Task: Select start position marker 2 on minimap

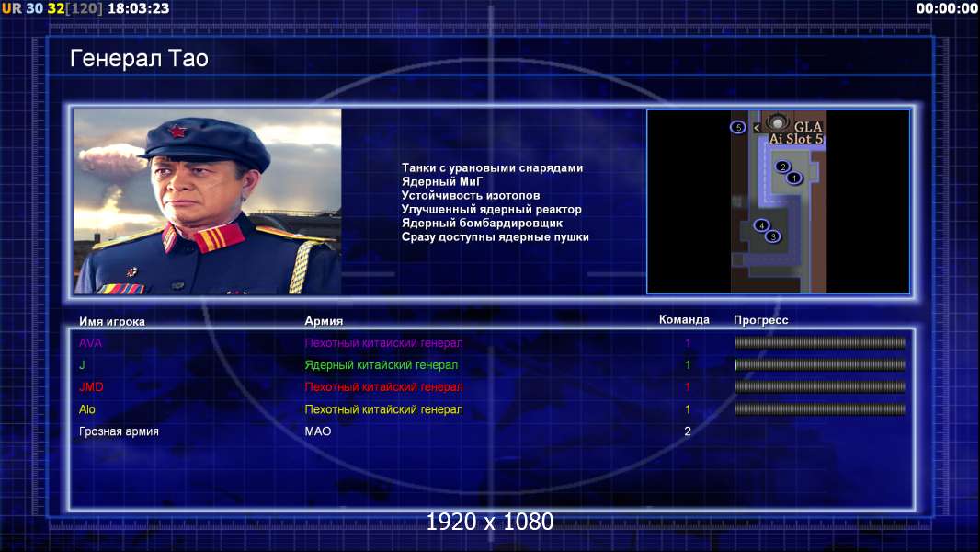Action: (782, 167)
